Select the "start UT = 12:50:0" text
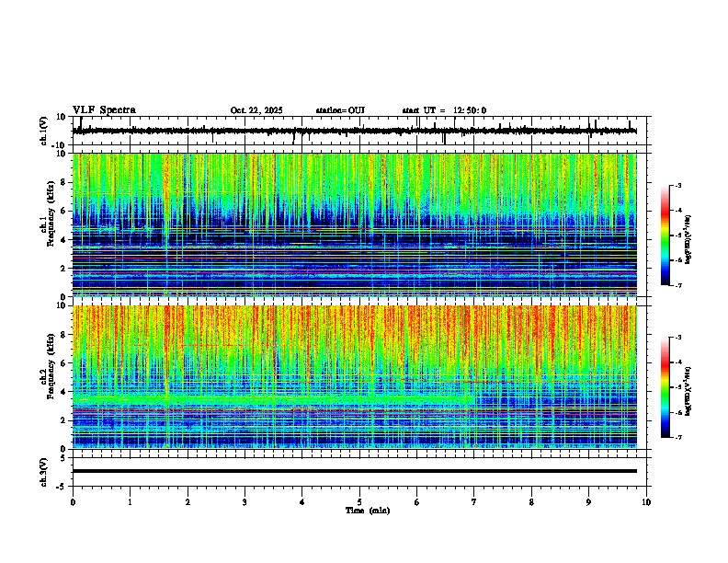728x563 pixels. [x=444, y=110]
